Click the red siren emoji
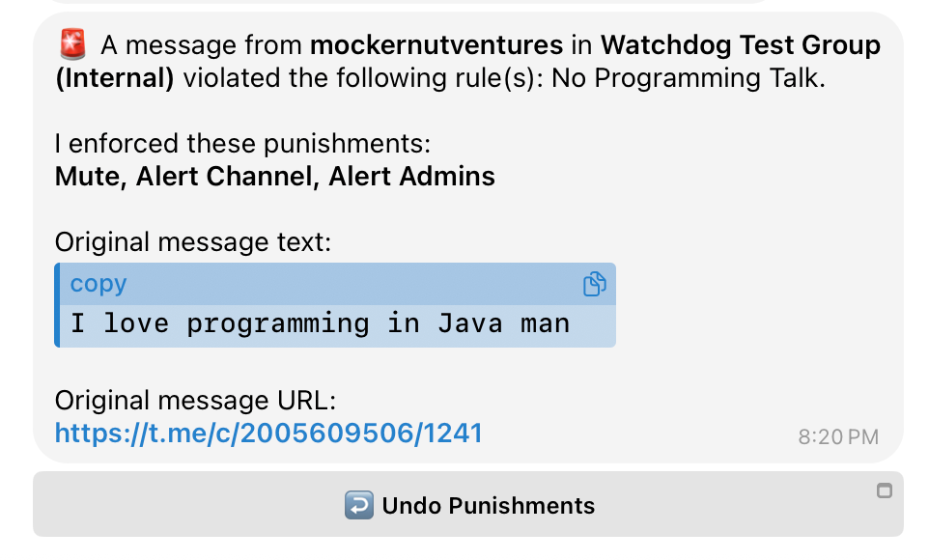The image size is (929, 560). [x=72, y=44]
